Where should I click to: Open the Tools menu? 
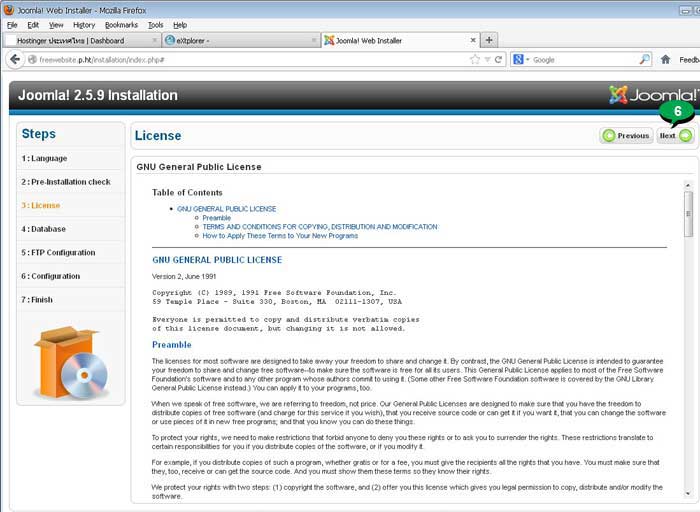pos(155,25)
